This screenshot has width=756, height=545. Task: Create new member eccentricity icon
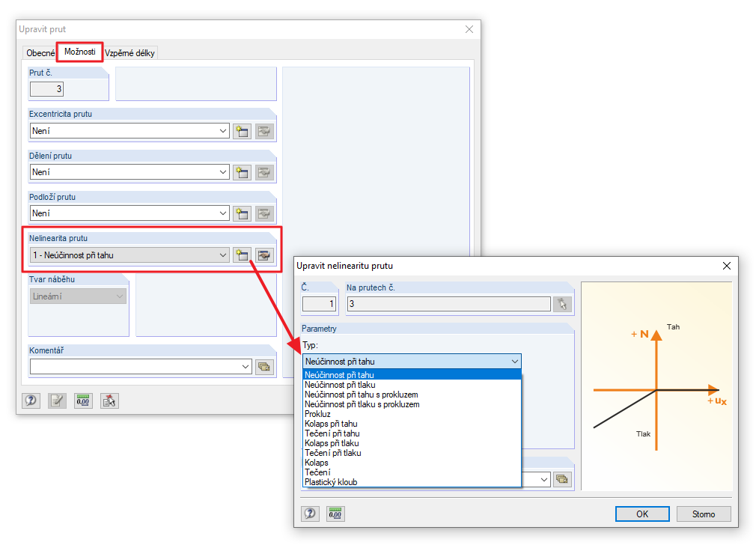242,131
